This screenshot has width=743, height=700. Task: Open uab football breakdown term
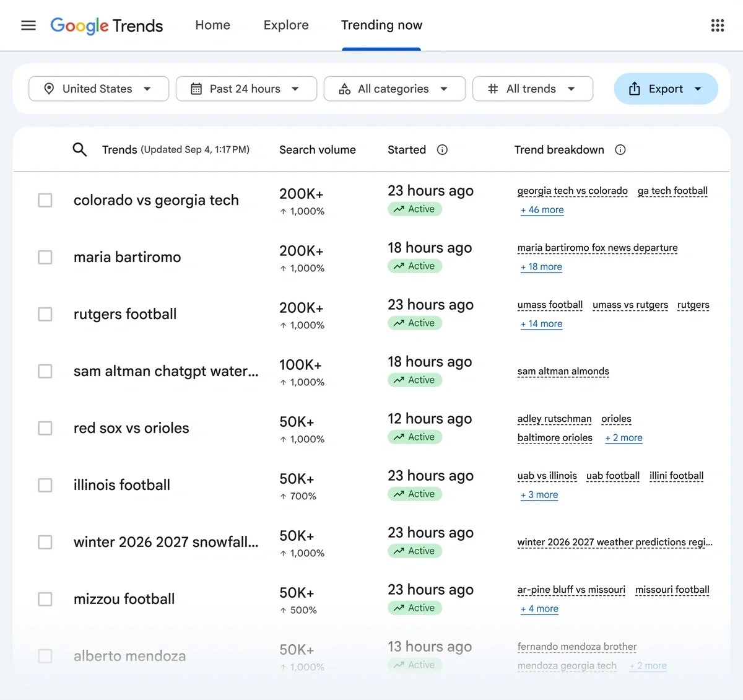point(613,476)
